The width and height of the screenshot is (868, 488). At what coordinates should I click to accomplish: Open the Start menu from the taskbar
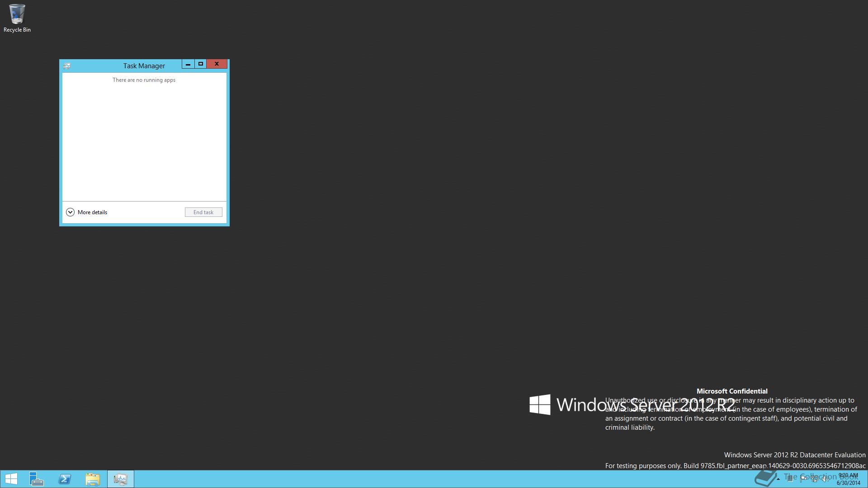click(11, 479)
